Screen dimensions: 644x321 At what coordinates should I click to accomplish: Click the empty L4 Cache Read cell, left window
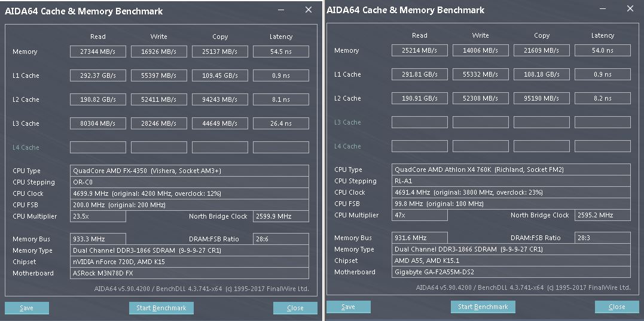tap(98, 147)
